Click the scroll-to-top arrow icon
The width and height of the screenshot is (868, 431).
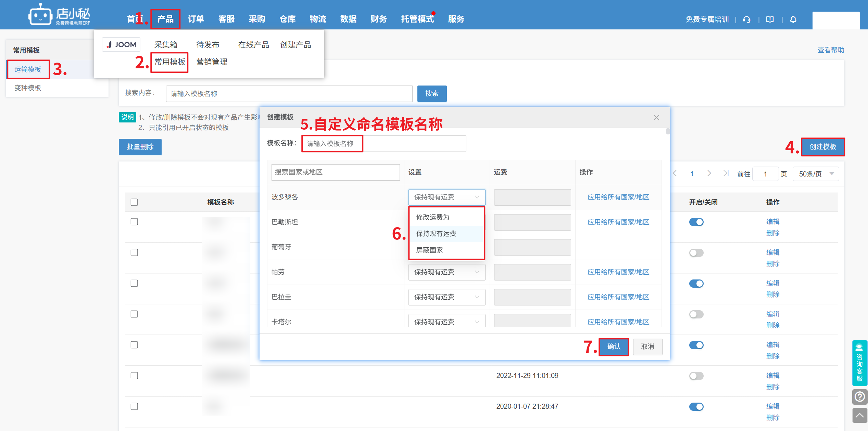click(x=859, y=415)
